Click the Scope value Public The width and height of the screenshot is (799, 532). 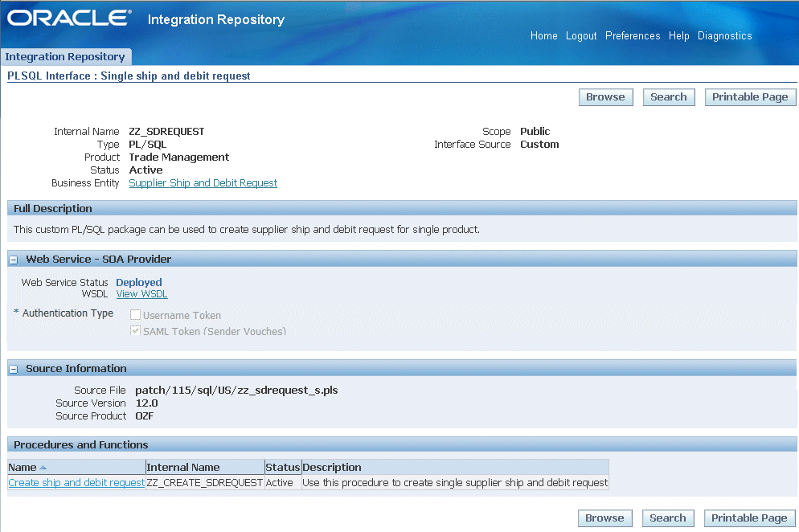pyautogui.click(x=535, y=132)
